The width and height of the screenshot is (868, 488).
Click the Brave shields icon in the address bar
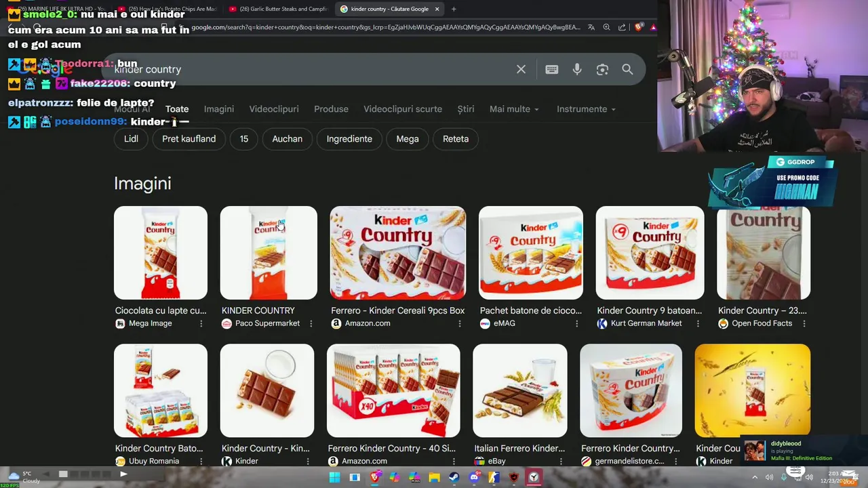638,27
